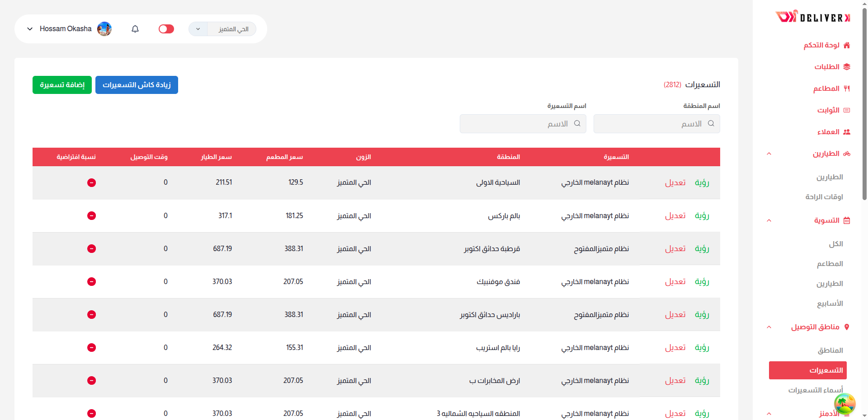Open اوقات الراحة sidebar item
868x420 pixels.
824,197
